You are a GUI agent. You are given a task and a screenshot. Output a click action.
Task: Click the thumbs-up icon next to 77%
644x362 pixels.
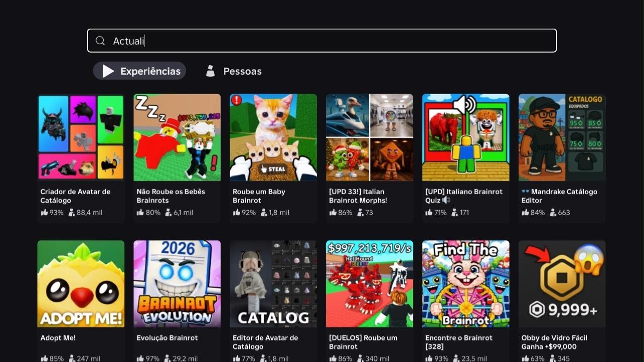(236, 358)
